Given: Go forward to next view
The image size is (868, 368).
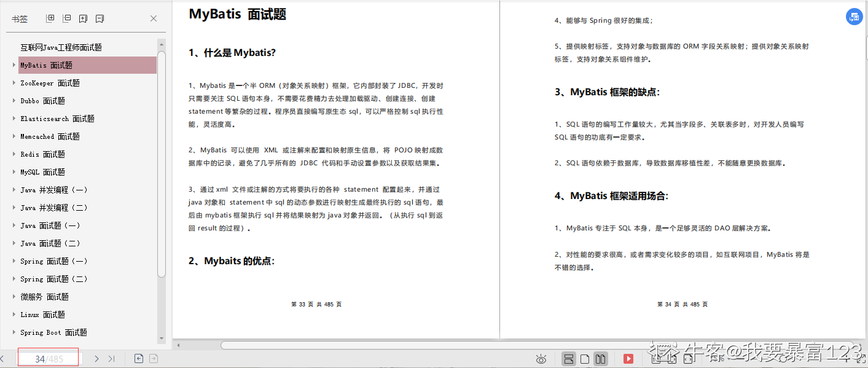Looking at the screenshot, I should (x=154, y=358).
